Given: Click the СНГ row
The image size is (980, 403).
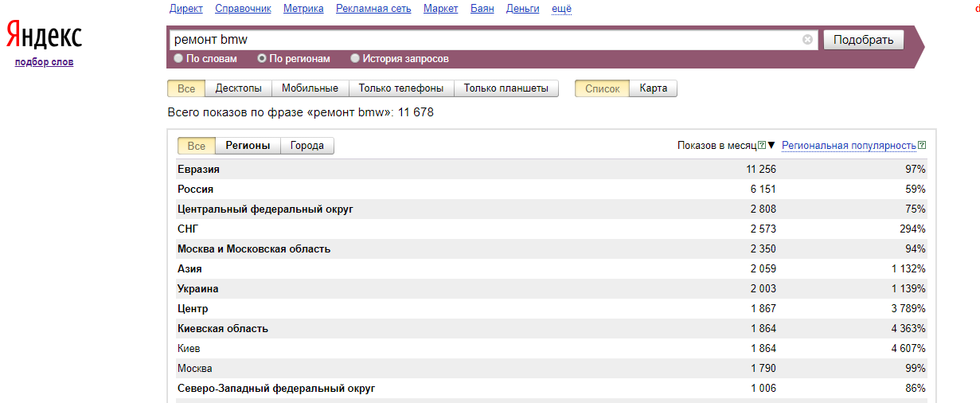Looking at the screenshot, I should (x=552, y=229).
